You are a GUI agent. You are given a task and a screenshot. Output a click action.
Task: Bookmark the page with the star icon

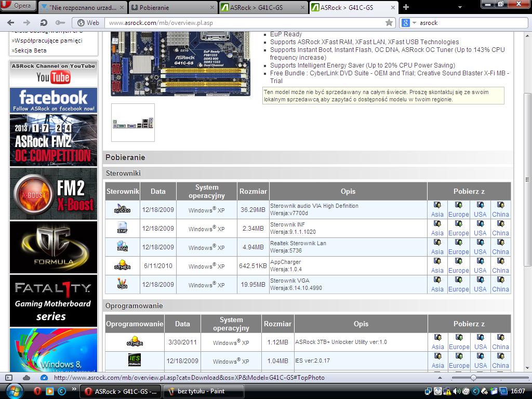[389, 23]
